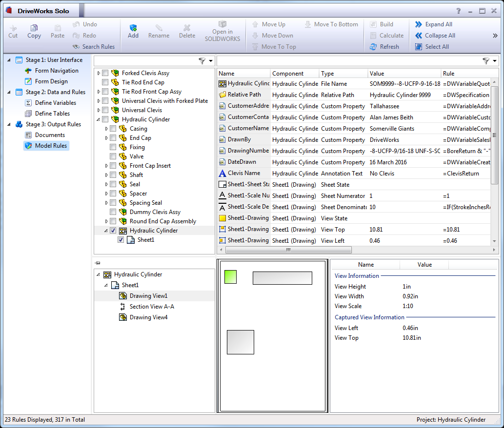The height and width of the screenshot is (428, 504).
Task: Open Define Tables page
Action: tap(52, 114)
